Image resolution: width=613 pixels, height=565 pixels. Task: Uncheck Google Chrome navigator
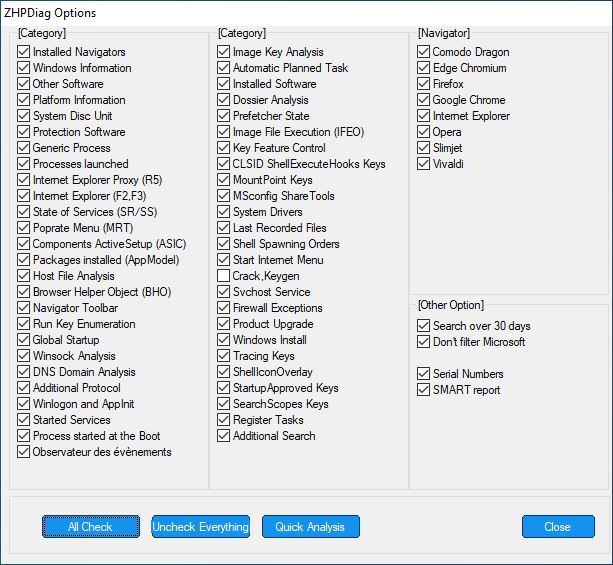coord(423,100)
